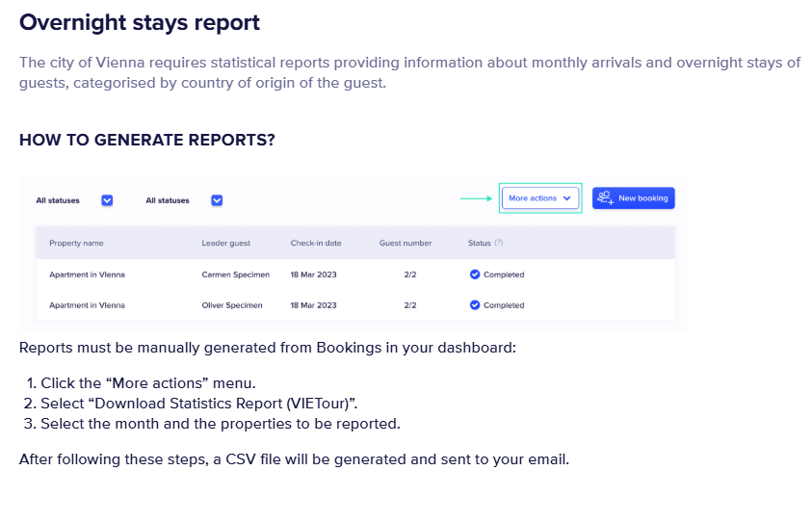Image resolution: width=812 pixels, height=523 pixels.
Task: Click the chevron inside More actions
Action: pos(567,198)
